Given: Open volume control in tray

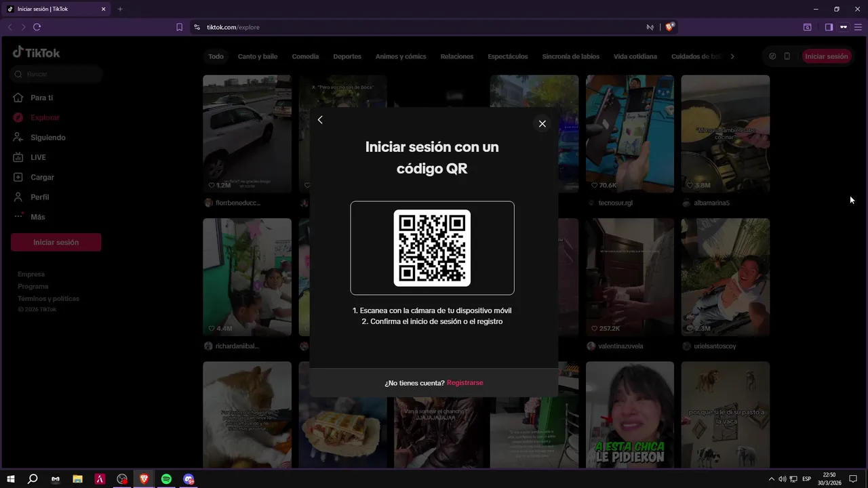Looking at the screenshot, I should pos(783,479).
